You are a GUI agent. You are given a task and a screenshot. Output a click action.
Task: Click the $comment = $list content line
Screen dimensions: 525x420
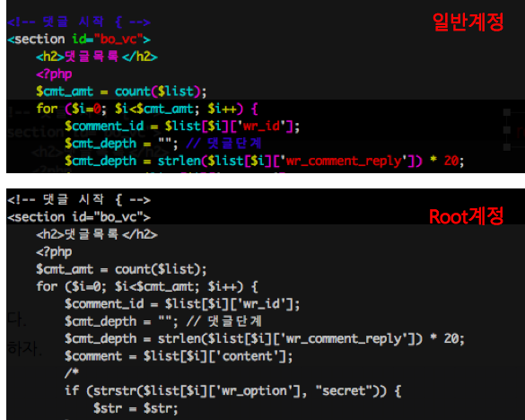pos(179,356)
